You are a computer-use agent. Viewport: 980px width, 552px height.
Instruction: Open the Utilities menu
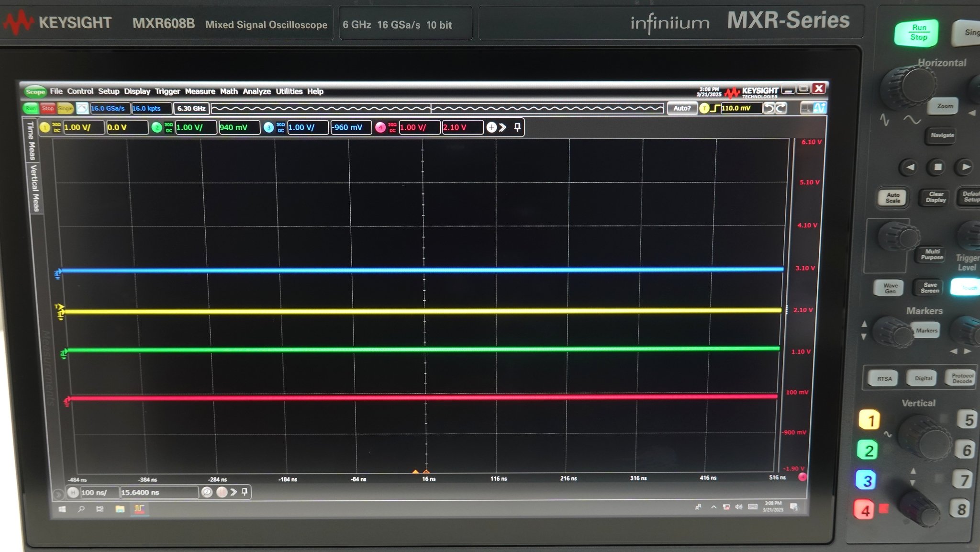289,91
